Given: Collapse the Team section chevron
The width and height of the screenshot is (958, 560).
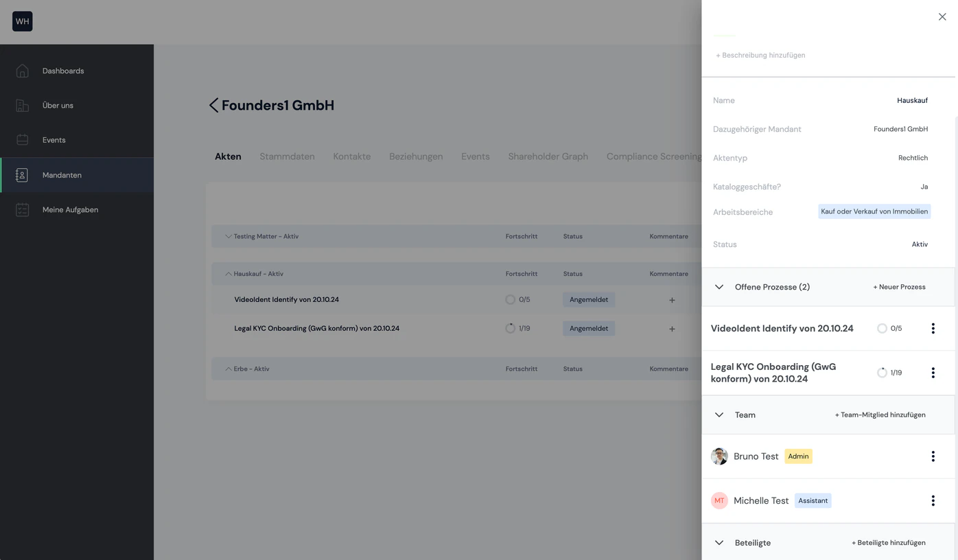Looking at the screenshot, I should point(719,415).
